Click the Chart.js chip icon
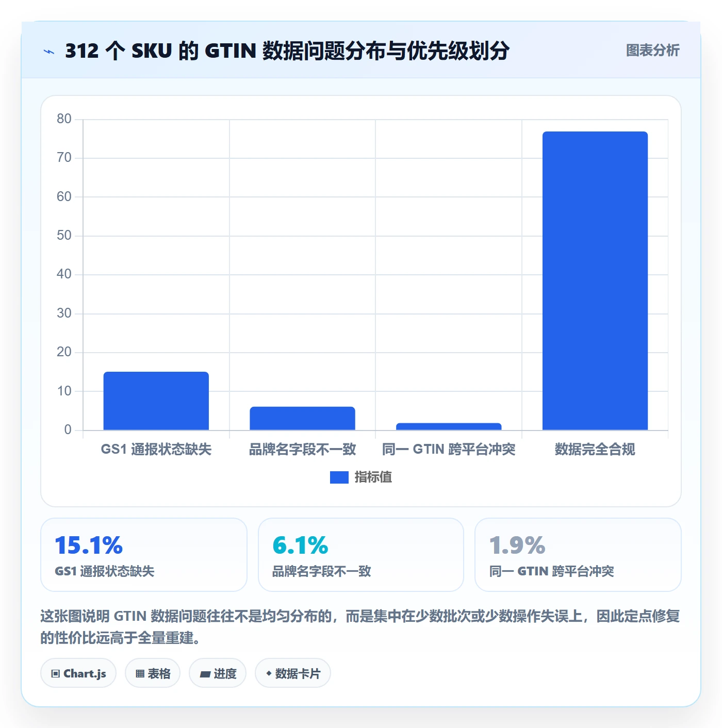This screenshot has height=728, width=722. [56, 674]
